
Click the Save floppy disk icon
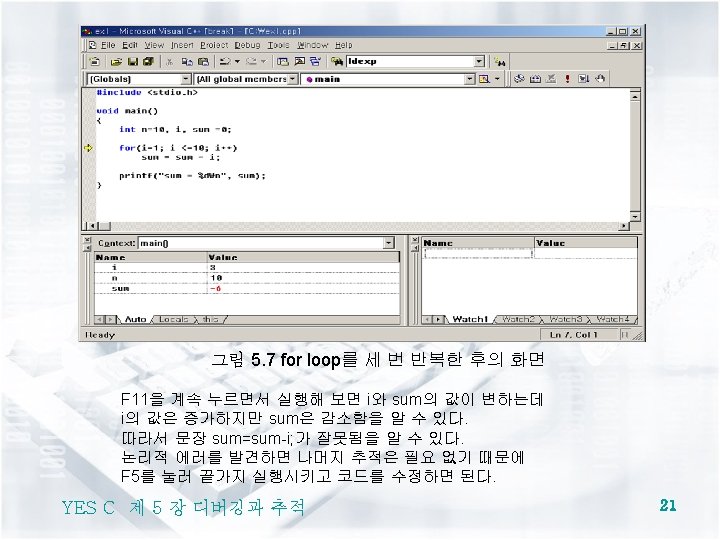pyautogui.click(x=133, y=62)
